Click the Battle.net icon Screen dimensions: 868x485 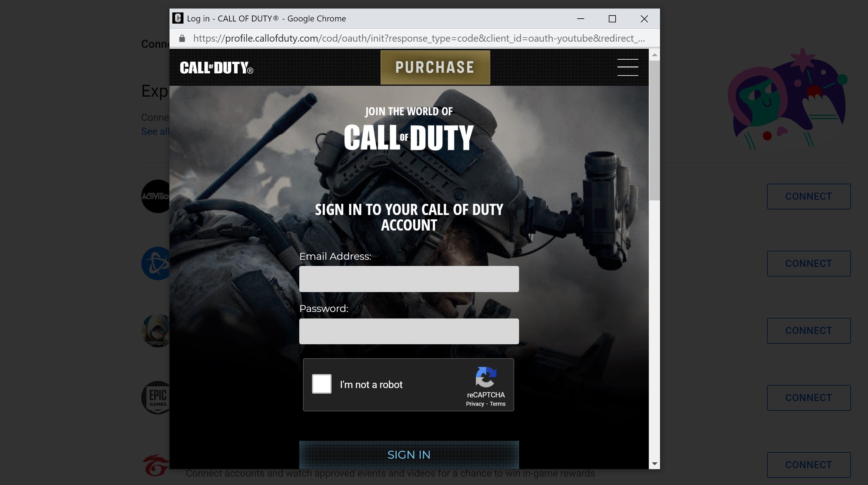(156, 263)
